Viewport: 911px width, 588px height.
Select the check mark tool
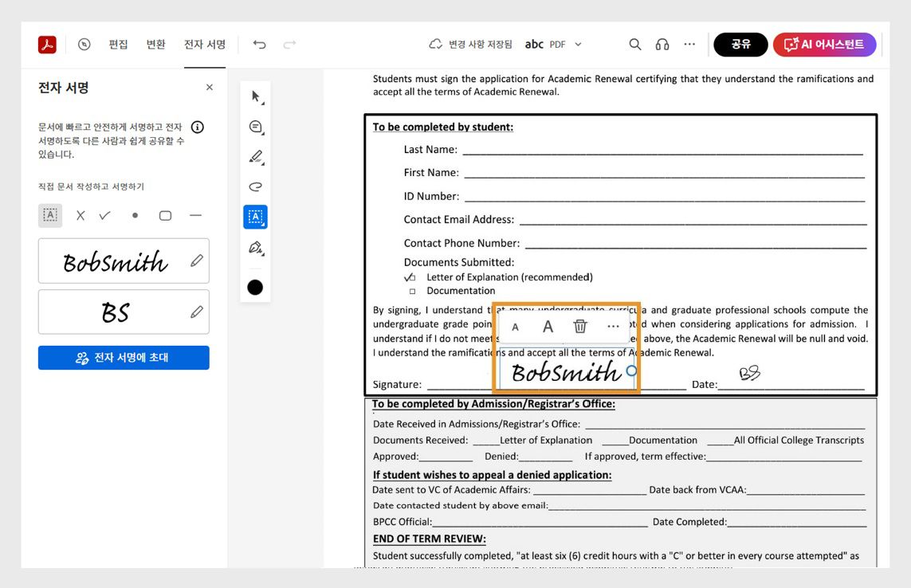point(104,216)
